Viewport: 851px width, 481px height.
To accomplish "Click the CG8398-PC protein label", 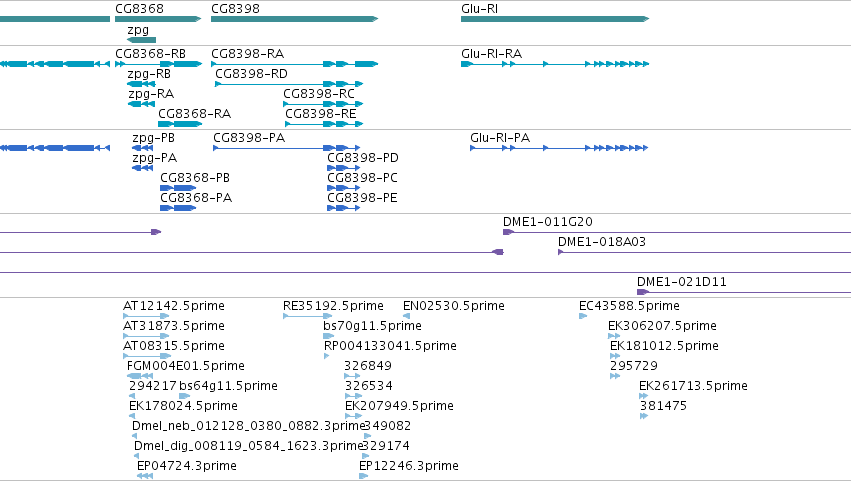I will pos(362,178).
